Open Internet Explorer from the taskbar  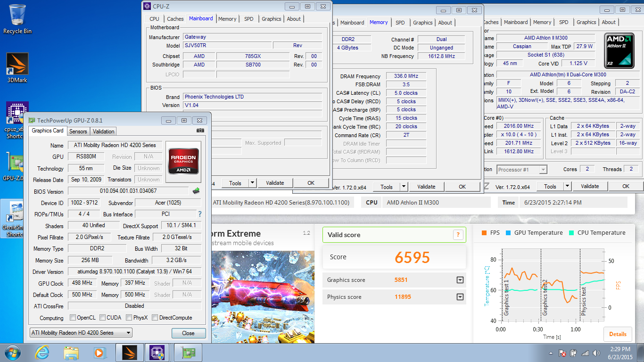coord(42,352)
